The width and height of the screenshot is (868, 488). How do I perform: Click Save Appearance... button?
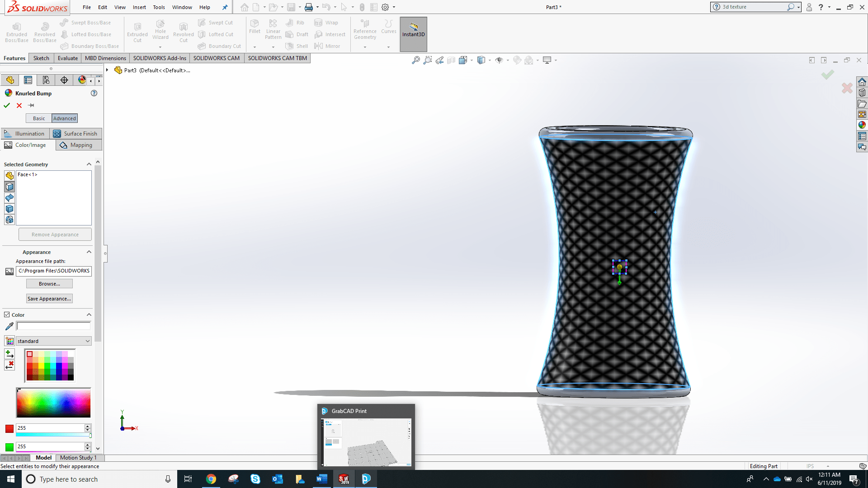49,299
